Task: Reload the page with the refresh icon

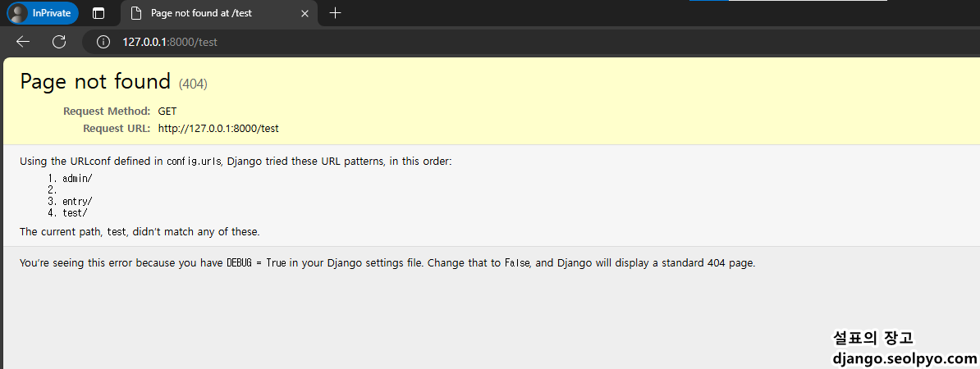Action: [x=59, y=42]
